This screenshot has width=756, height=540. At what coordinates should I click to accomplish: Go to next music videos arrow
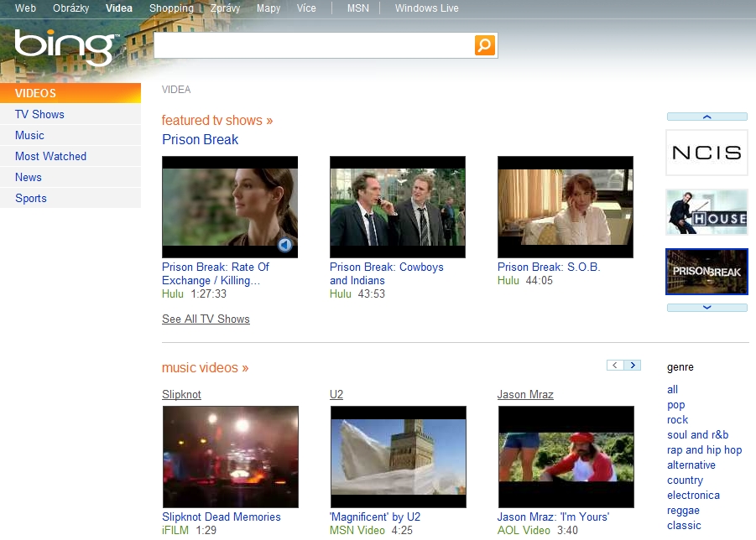pos(633,365)
